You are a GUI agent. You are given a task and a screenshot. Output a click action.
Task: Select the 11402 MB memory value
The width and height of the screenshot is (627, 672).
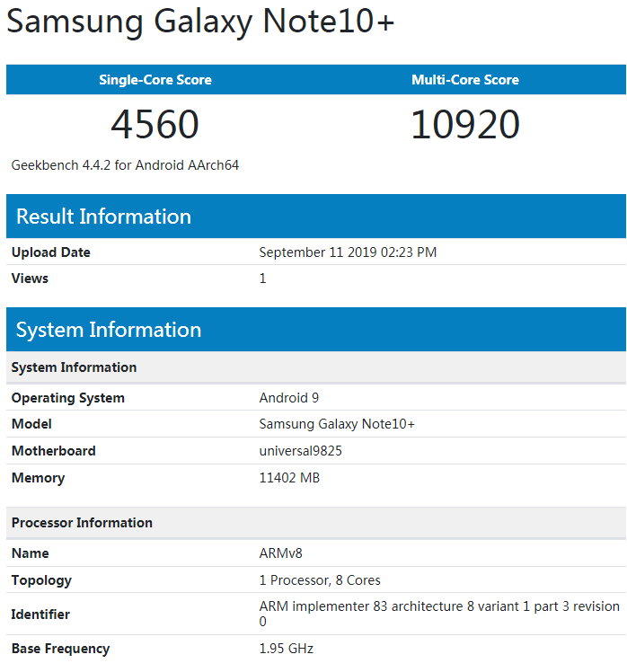pyautogui.click(x=289, y=478)
